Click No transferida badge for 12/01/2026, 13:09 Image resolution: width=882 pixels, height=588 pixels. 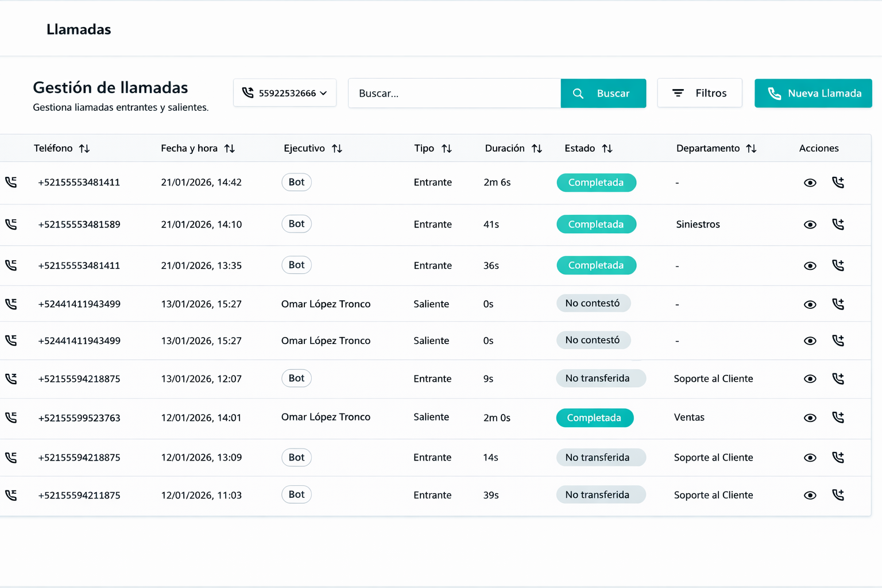pyautogui.click(x=601, y=457)
